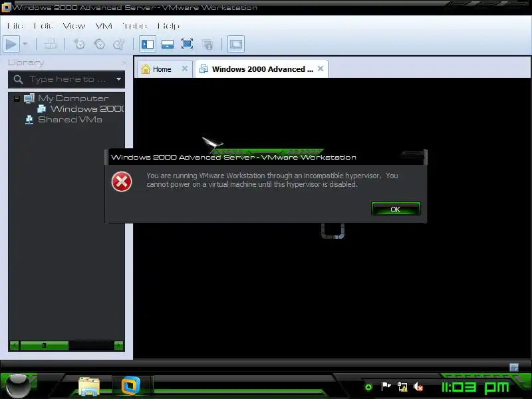Click the Power On play button

(11, 44)
